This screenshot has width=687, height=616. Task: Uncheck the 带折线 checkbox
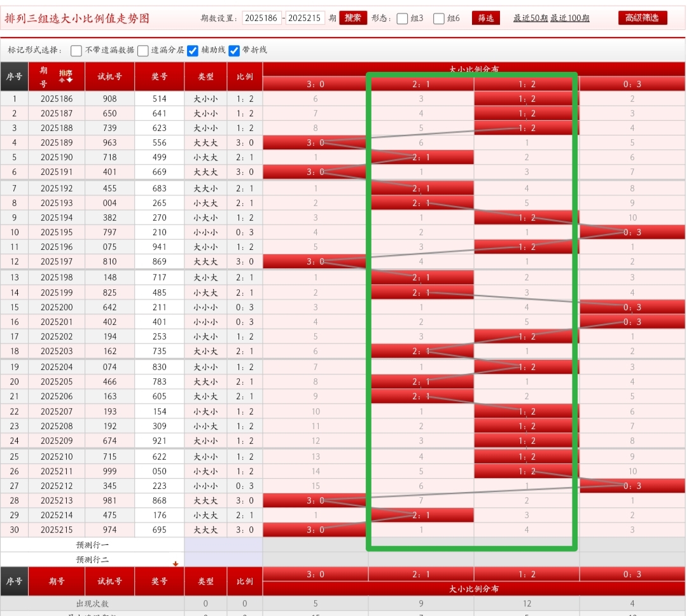[x=234, y=50]
